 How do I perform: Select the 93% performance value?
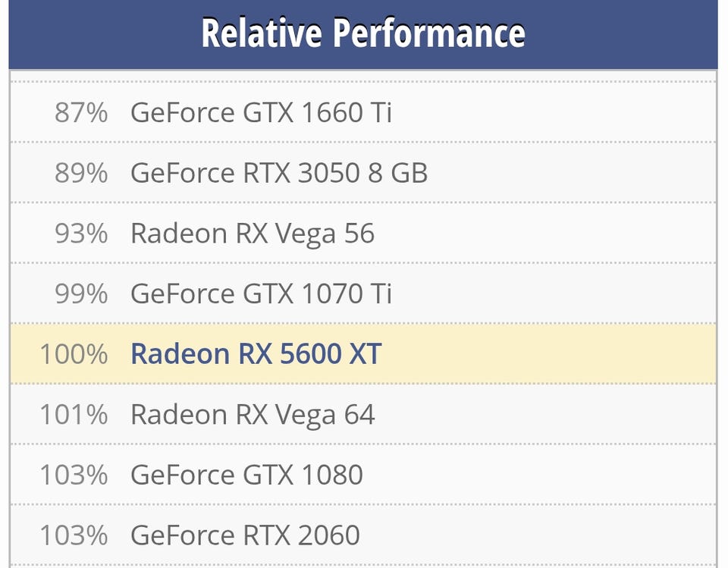(x=81, y=234)
